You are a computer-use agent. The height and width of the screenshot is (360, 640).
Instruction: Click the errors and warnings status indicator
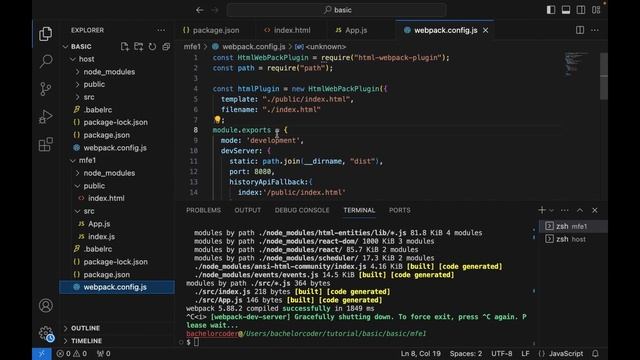pos(72,353)
